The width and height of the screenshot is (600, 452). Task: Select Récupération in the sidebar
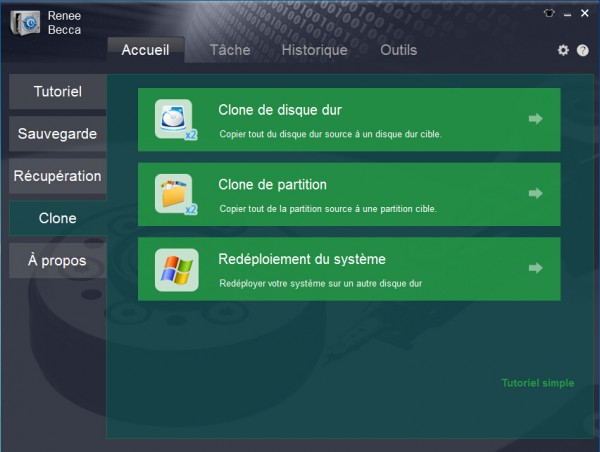tap(58, 176)
